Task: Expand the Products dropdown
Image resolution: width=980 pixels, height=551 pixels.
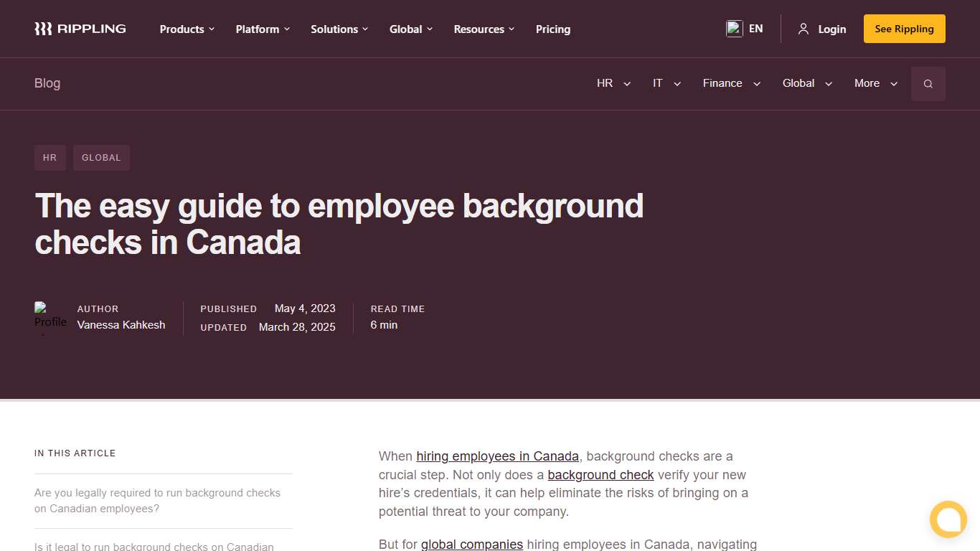Action: coord(187,29)
